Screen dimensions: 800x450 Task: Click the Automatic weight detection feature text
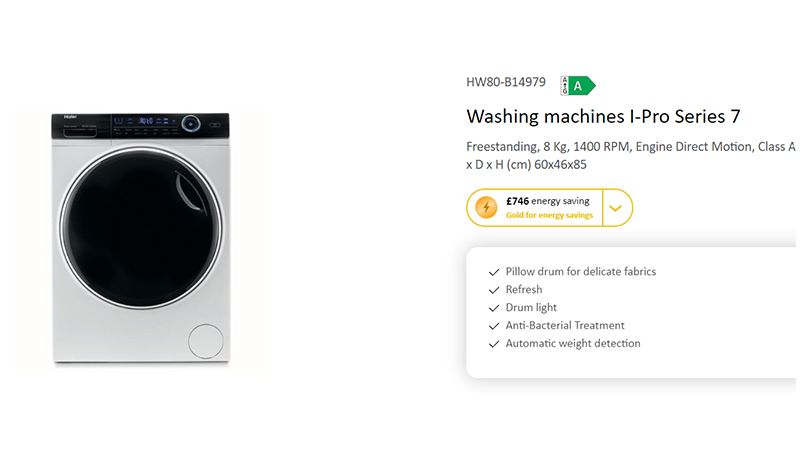572,344
